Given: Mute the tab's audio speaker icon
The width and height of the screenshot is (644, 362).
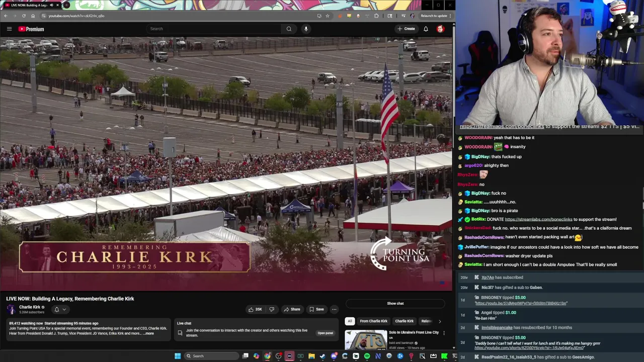Looking at the screenshot, I should [51, 5].
